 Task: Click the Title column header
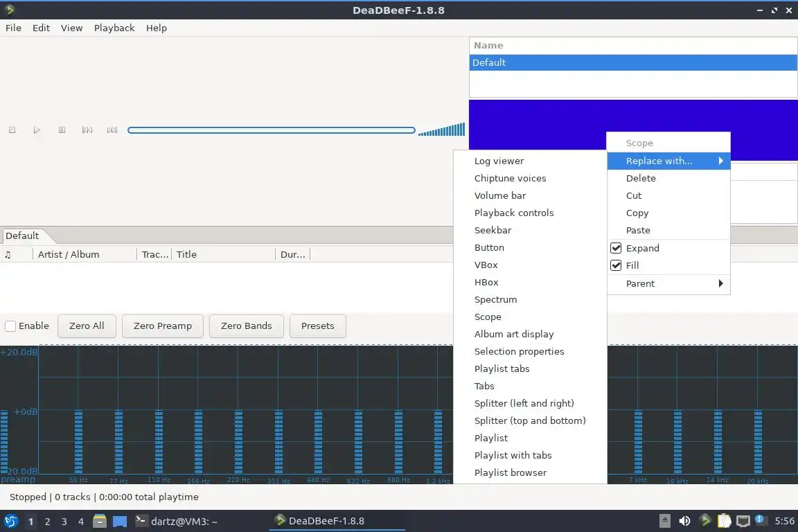(x=224, y=254)
